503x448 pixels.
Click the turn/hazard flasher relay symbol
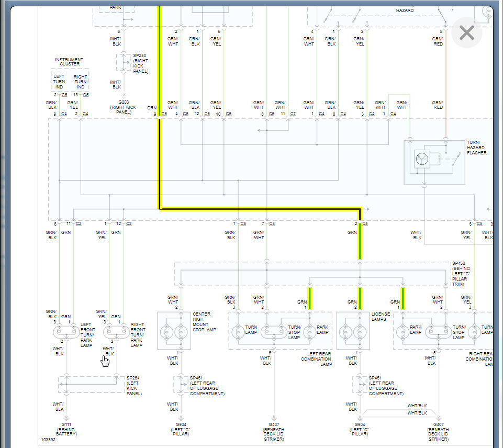(x=434, y=162)
